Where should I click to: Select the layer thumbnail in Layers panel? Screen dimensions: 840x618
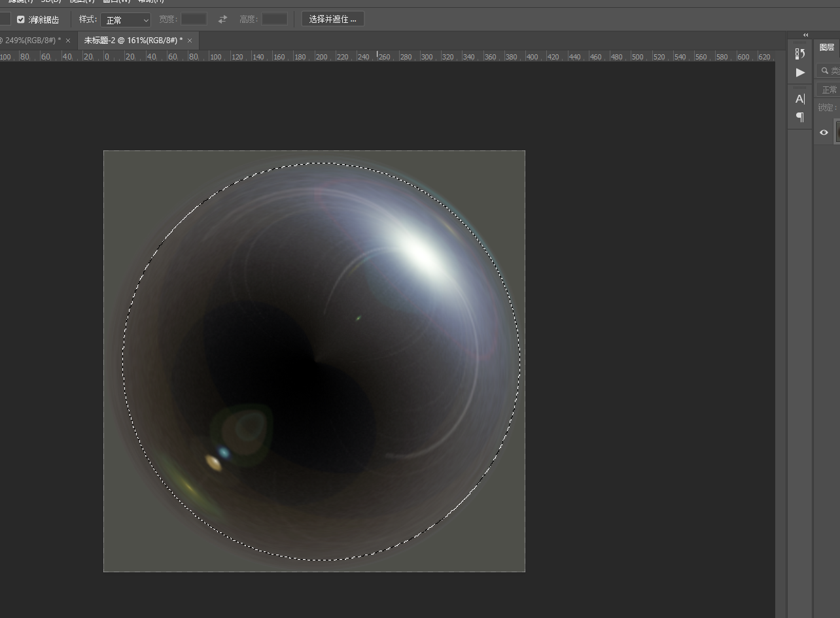click(x=837, y=131)
